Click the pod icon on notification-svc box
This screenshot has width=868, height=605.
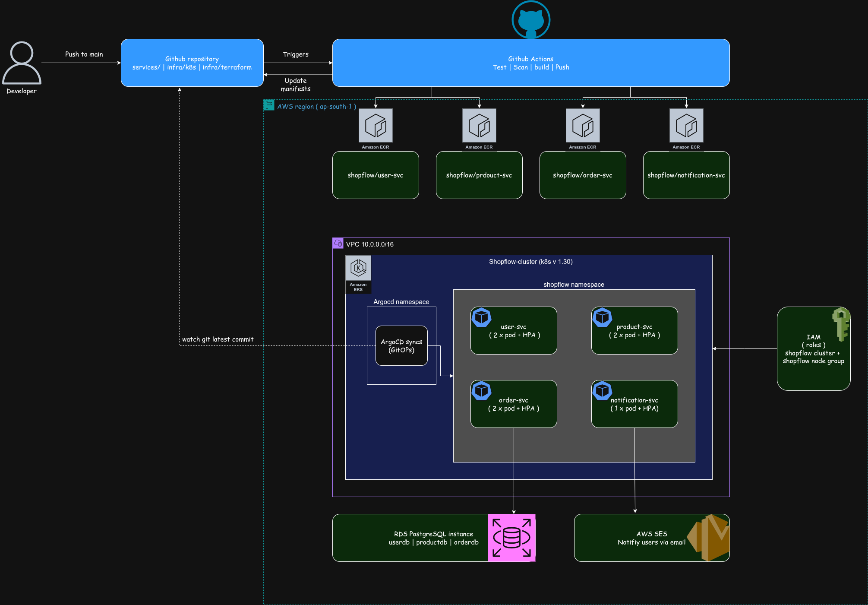click(x=602, y=391)
